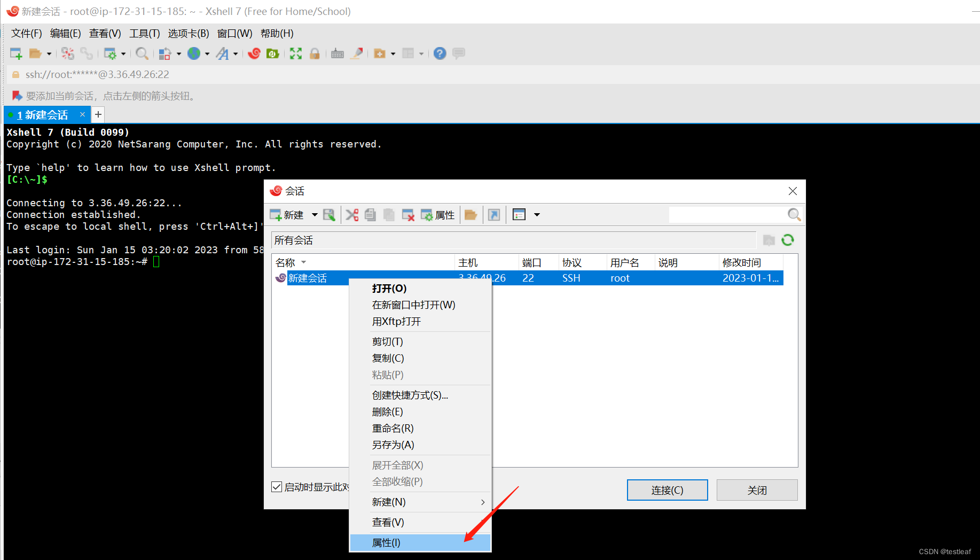Click the keyboard mapping icon

click(338, 53)
